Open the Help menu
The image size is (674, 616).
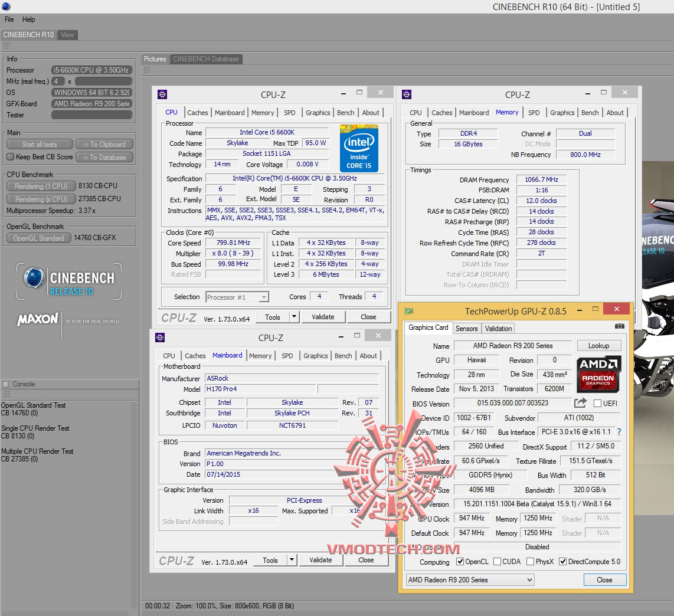(28, 19)
